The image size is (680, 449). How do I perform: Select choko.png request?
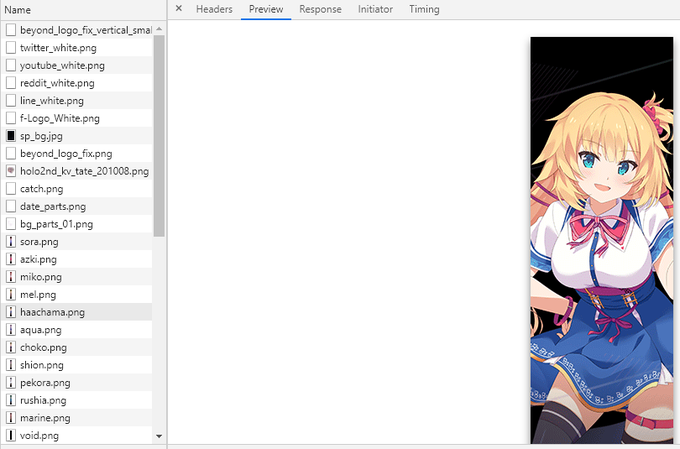pos(77,347)
